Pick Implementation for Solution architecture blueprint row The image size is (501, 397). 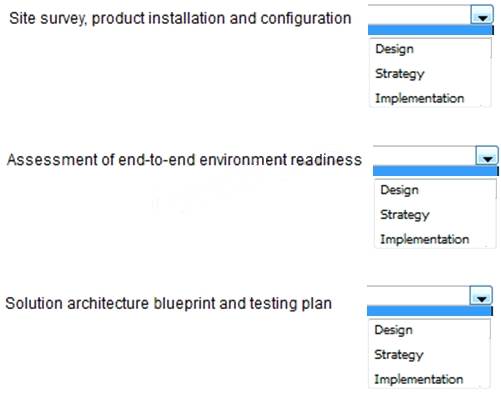pos(419,379)
